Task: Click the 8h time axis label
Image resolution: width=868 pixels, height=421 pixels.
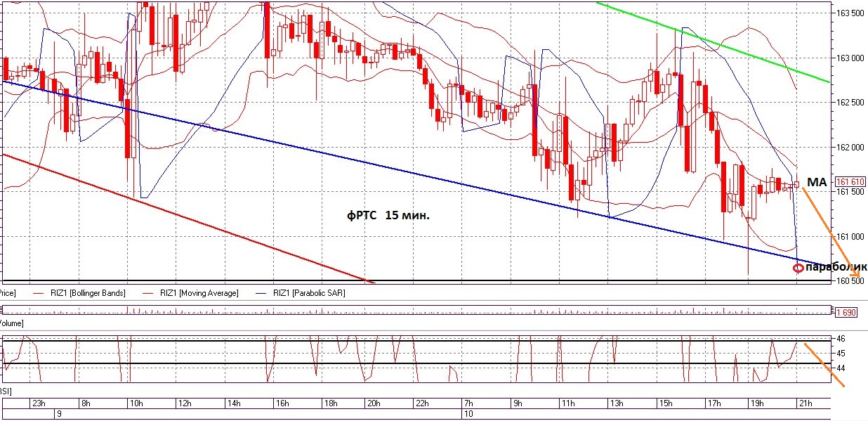Action: [86, 403]
